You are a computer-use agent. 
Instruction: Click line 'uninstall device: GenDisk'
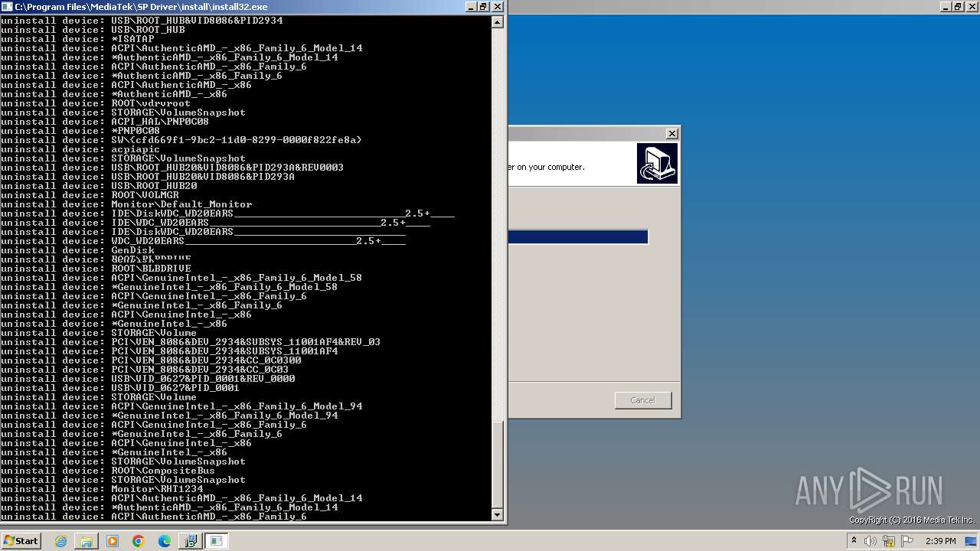[x=77, y=250]
